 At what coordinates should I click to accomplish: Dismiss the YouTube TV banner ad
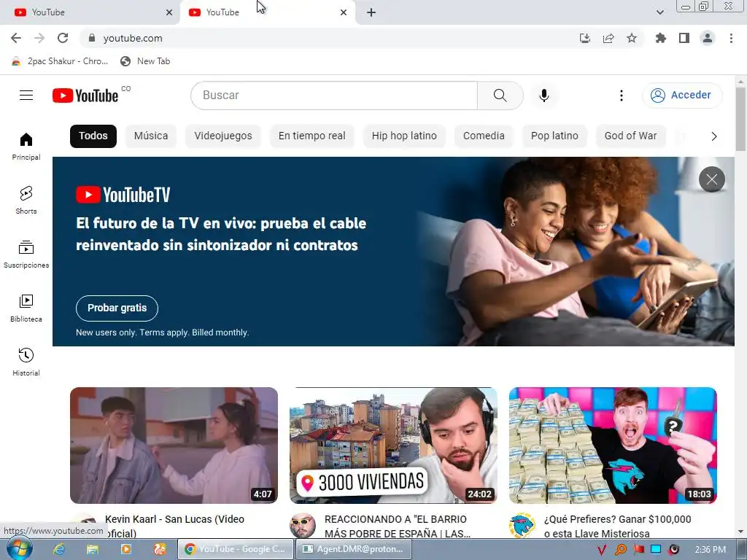(x=712, y=179)
